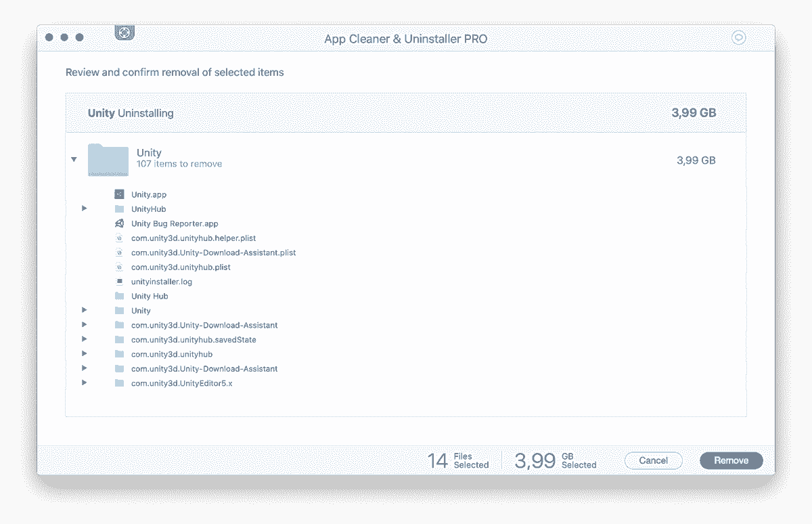Viewport: 812px width, 524px height.
Task: Click the Unity.app application icon
Action: pos(120,194)
